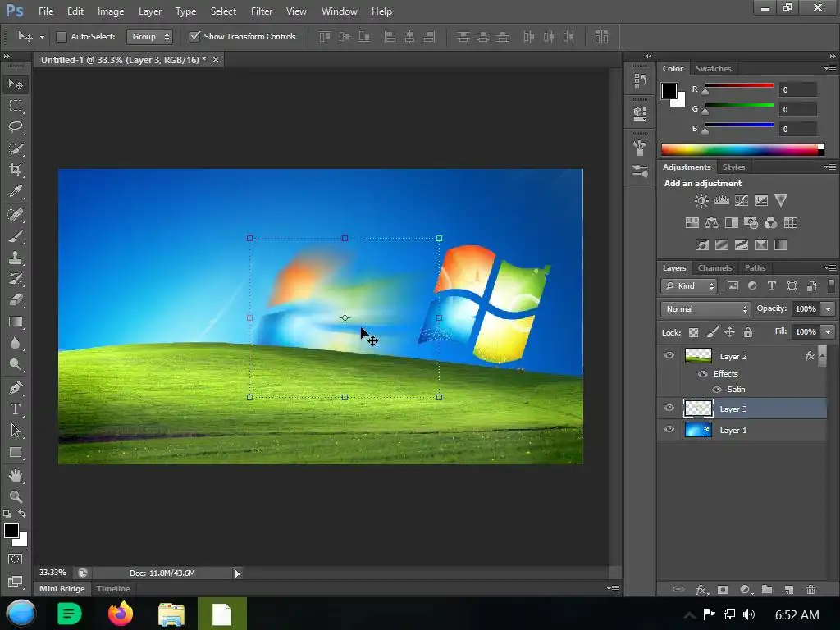Select the Healing Brush tool
The width and height of the screenshot is (840, 630).
pos(16,215)
